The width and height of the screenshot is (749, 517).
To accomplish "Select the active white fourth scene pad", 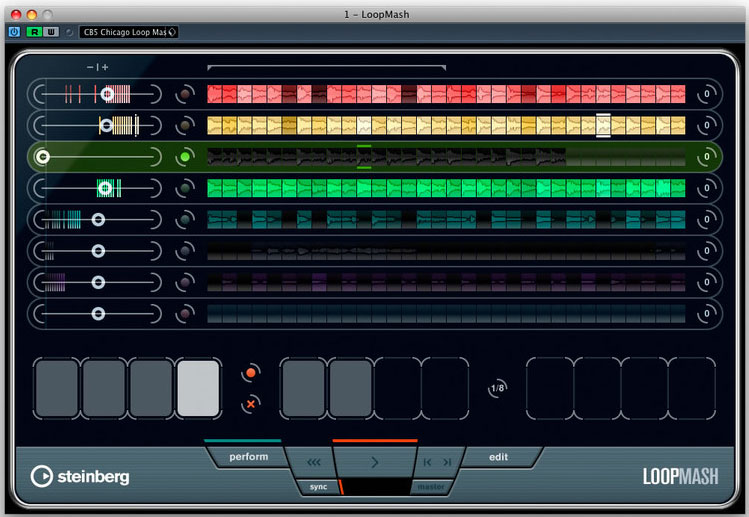I will click(198, 388).
